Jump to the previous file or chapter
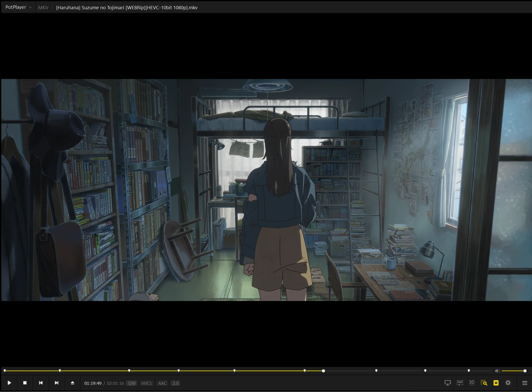This screenshot has height=392, width=532. (41, 383)
